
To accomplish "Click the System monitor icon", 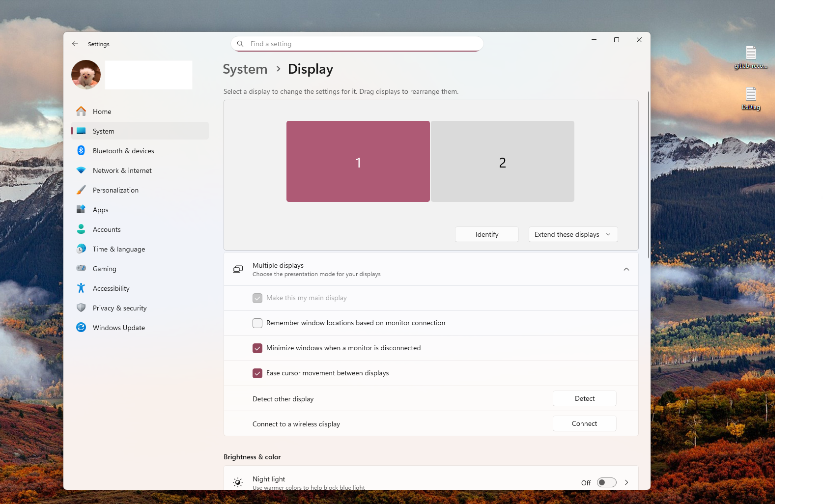I will [81, 131].
